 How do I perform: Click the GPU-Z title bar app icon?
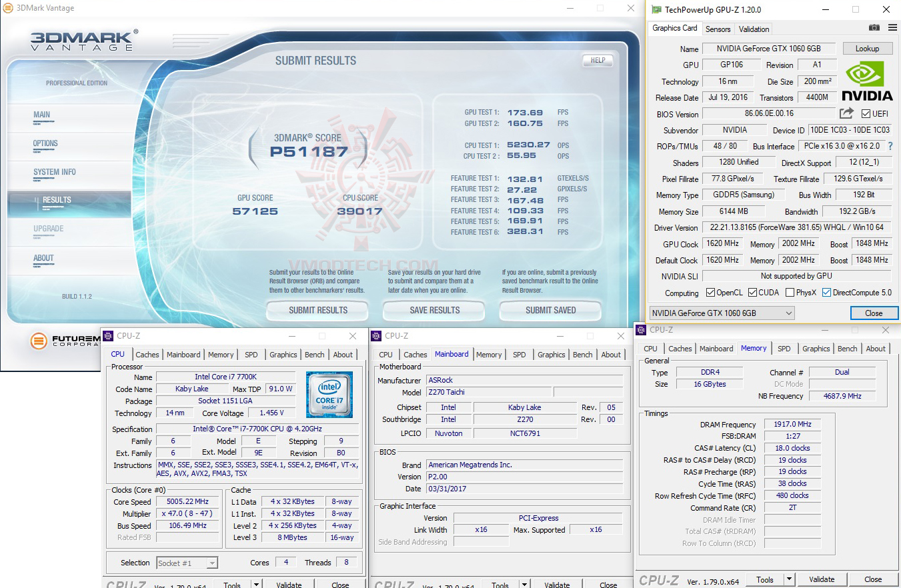point(657,9)
